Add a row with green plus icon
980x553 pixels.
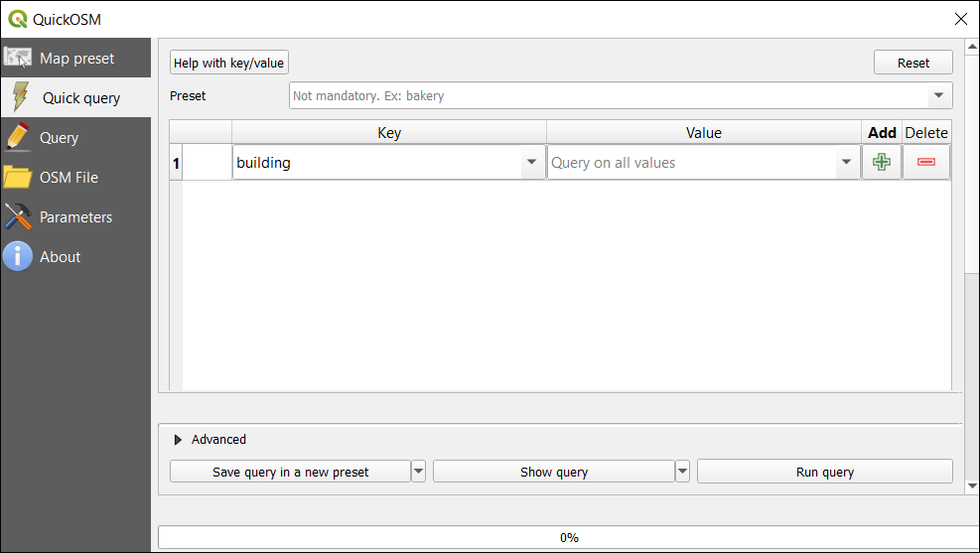point(882,163)
